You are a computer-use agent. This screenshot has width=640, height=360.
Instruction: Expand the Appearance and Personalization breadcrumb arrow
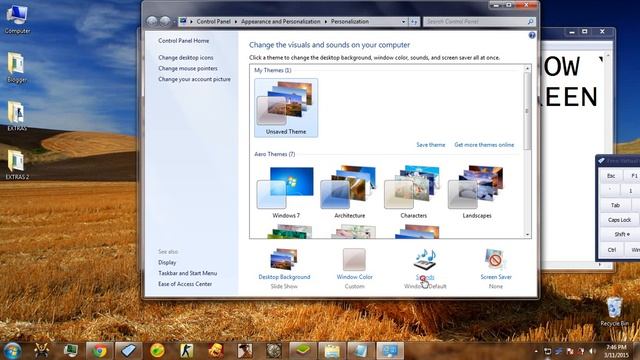click(x=326, y=22)
